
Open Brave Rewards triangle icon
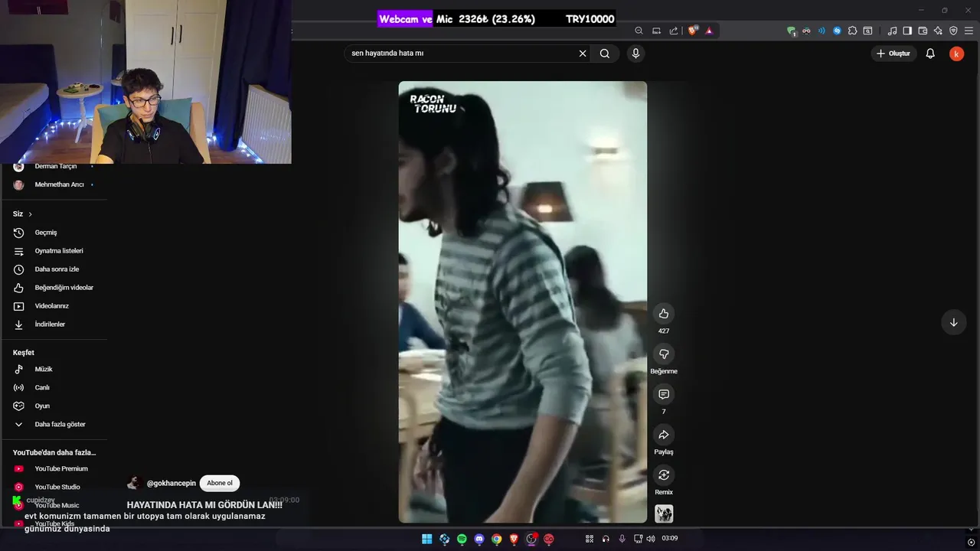(x=709, y=31)
